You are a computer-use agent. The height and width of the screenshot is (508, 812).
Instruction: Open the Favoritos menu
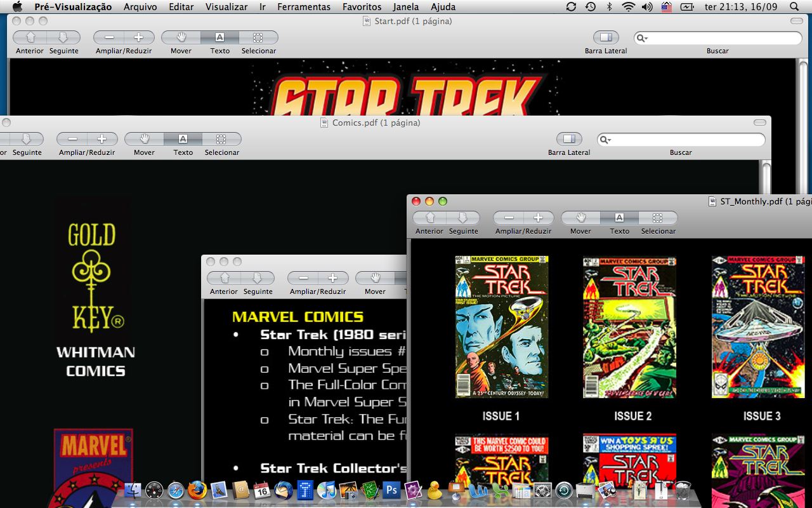coord(362,7)
